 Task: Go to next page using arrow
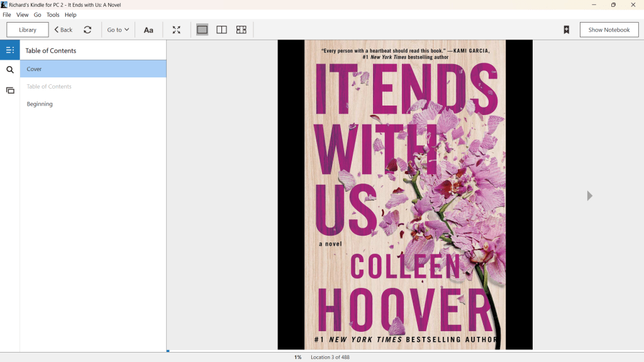coord(589,196)
